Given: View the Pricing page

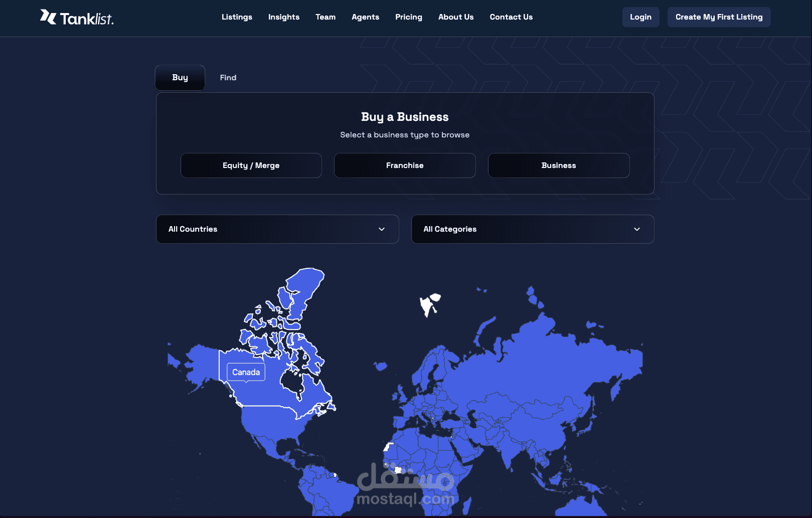Looking at the screenshot, I should click(x=408, y=17).
